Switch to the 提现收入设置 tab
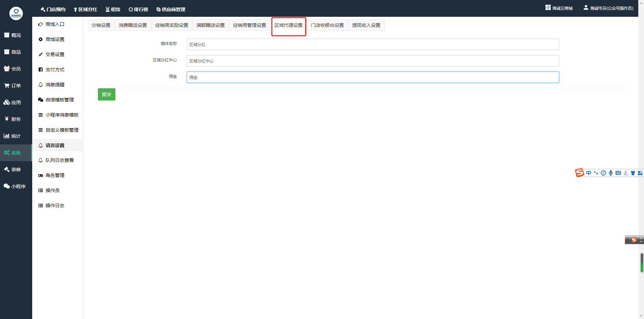Viewport: 644px width, 319px height. click(x=366, y=25)
